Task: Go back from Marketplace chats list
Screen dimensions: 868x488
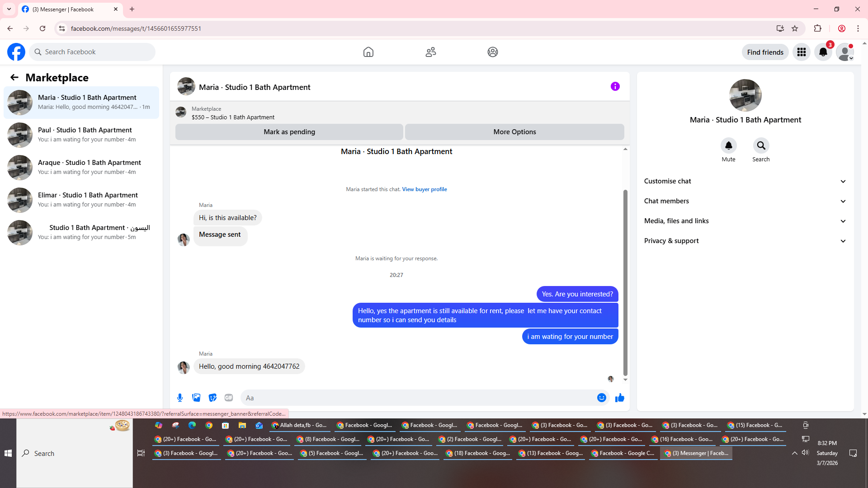Action: (14, 77)
